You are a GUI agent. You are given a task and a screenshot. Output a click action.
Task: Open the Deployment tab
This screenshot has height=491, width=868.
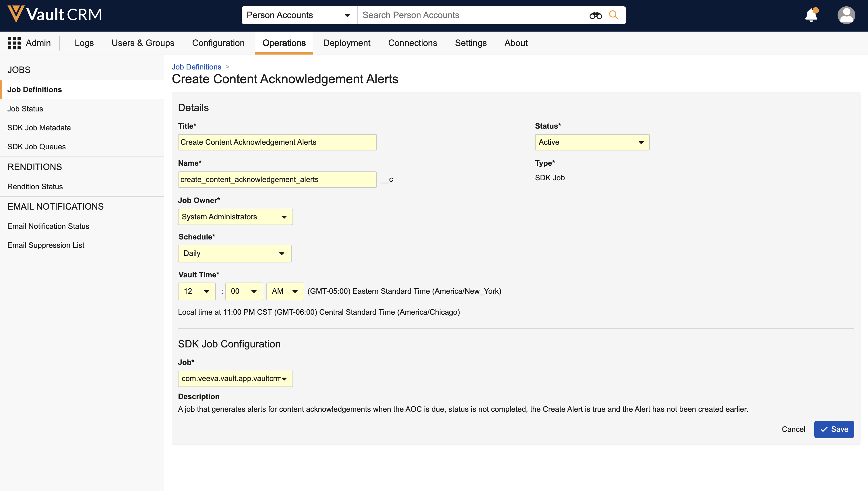pyautogui.click(x=346, y=43)
